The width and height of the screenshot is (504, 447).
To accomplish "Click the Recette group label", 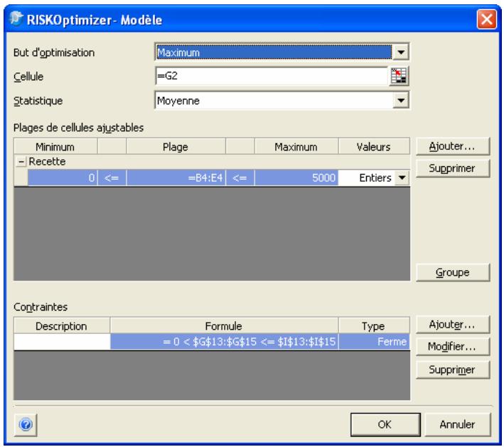I will pyautogui.click(x=47, y=161).
